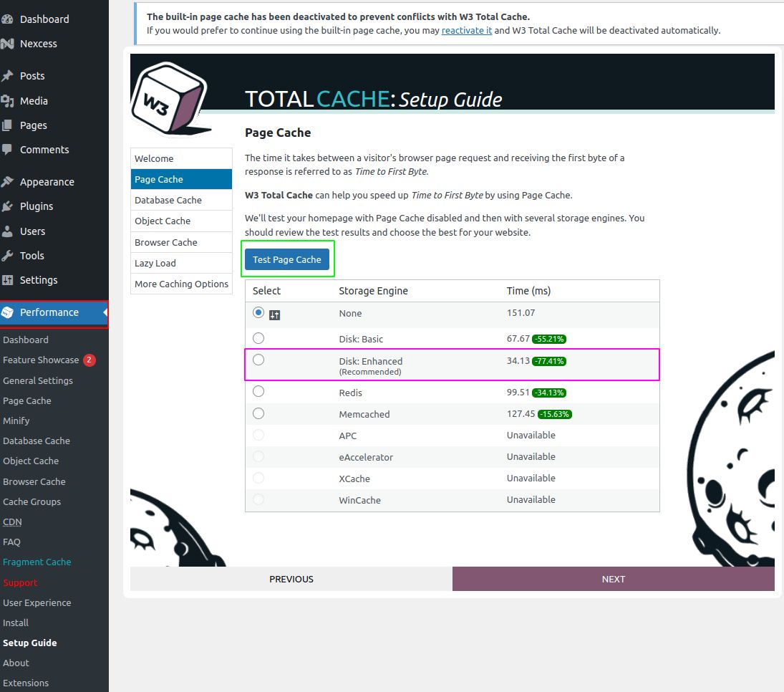Open the red Support submenu item
The image size is (784, 692).
[20, 582]
